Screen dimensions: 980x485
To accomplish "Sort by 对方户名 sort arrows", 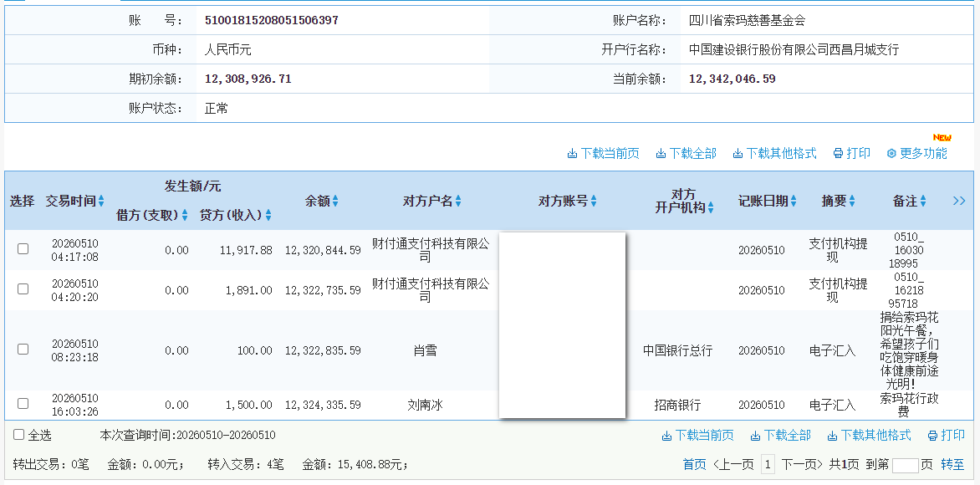I will coord(458,202).
